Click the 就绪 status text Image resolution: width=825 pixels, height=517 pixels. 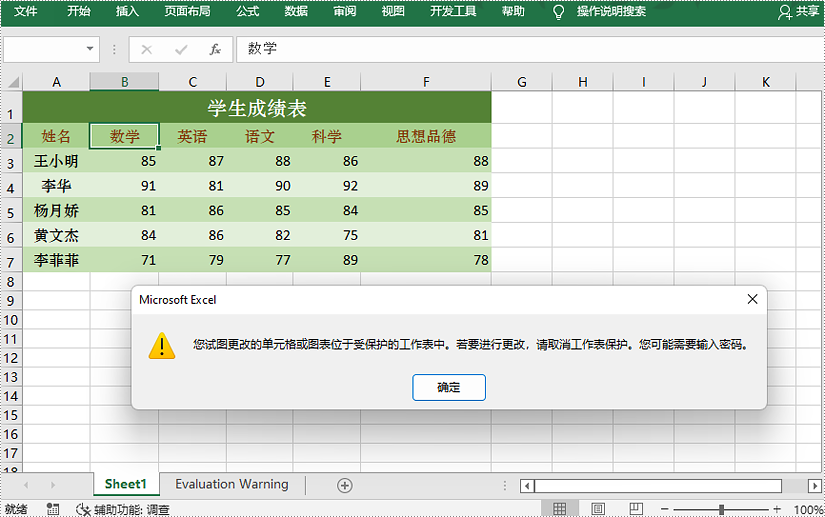coord(16,509)
